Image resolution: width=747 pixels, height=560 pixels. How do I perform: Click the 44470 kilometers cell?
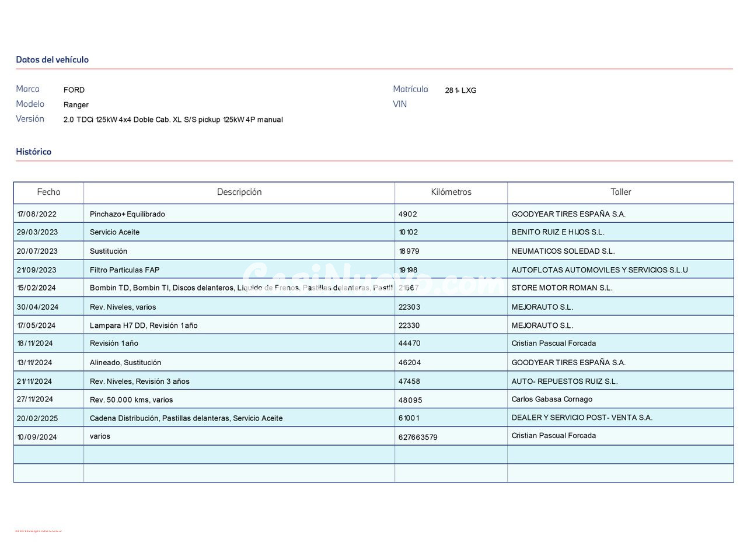[409, 344]
